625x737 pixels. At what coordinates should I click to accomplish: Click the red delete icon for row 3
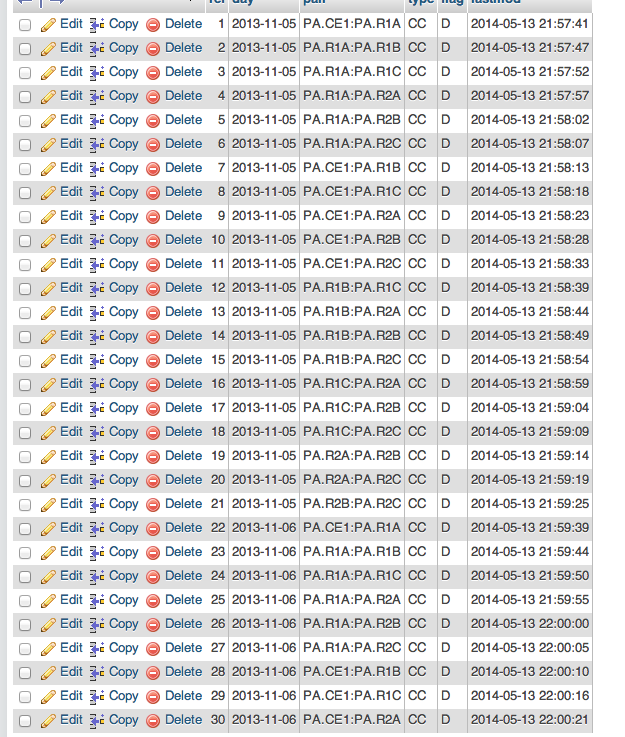[x=153, y=72]
